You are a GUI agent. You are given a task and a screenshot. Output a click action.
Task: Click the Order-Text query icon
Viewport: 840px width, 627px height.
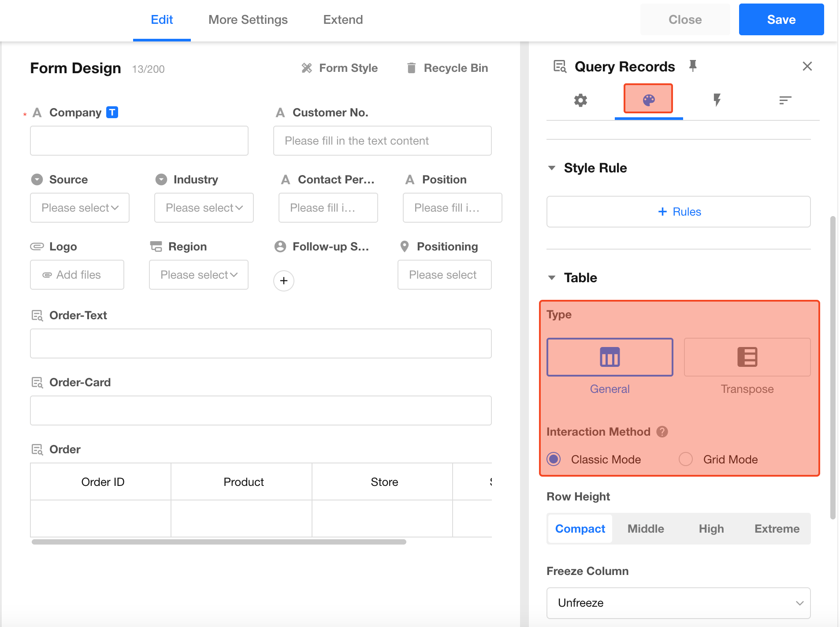coord(37,315)
